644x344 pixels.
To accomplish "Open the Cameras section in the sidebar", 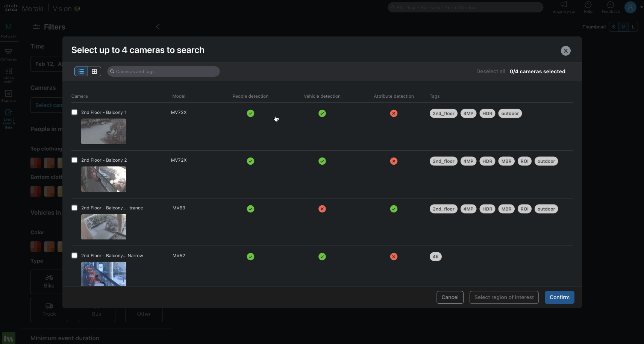I will 8,55.
